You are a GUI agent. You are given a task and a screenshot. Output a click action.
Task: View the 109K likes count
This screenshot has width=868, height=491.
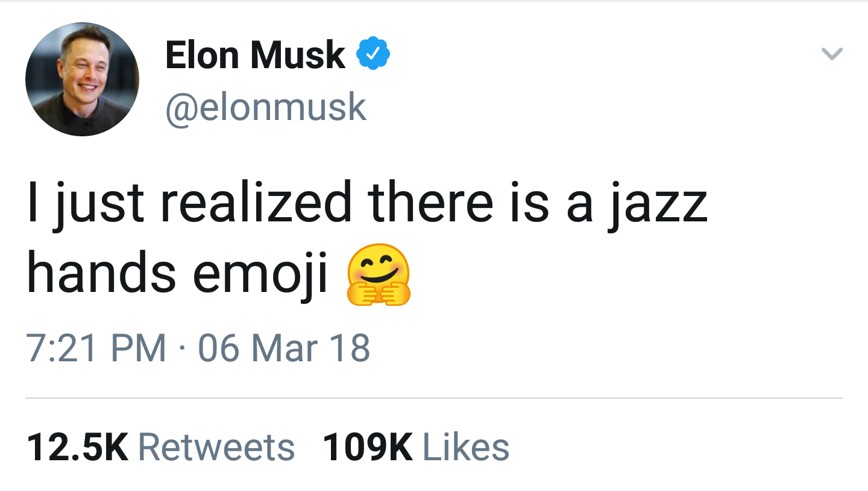point(368,448)
